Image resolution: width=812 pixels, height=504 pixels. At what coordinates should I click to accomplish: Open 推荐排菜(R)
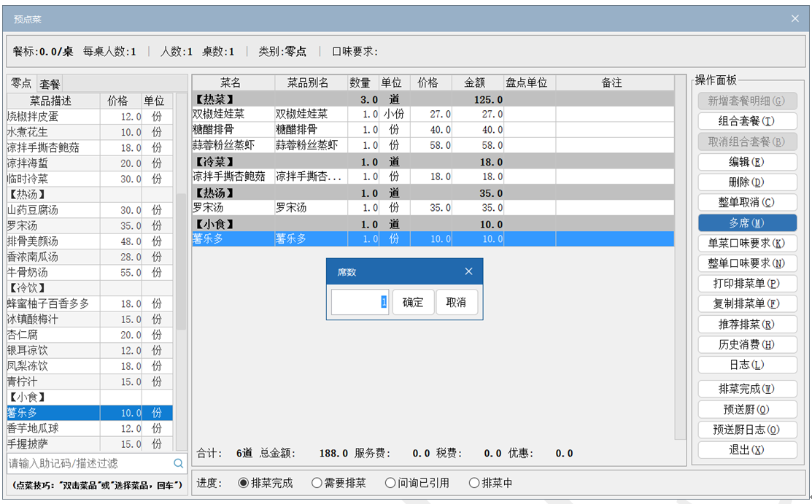[747, 325]
